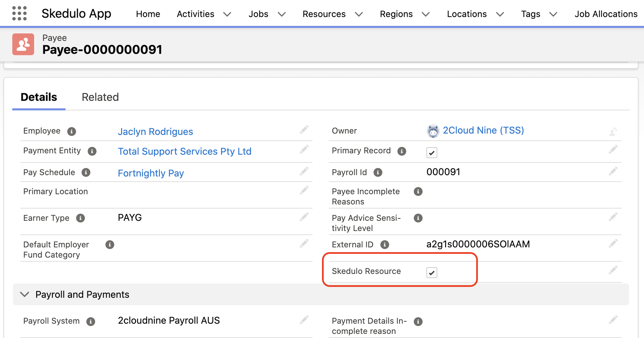Viewport: 644px width, 338px height.
Task: Toggle the Primary Record checkbox
Action: pos(431,153)
